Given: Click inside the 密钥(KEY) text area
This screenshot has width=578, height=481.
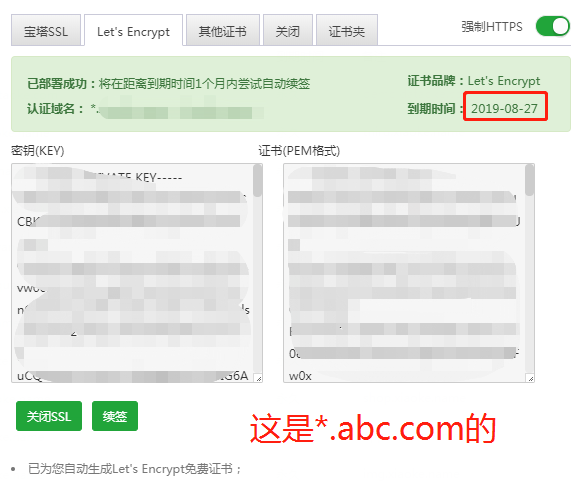Looking at the screenshot, I should click(x=133, y=273).
